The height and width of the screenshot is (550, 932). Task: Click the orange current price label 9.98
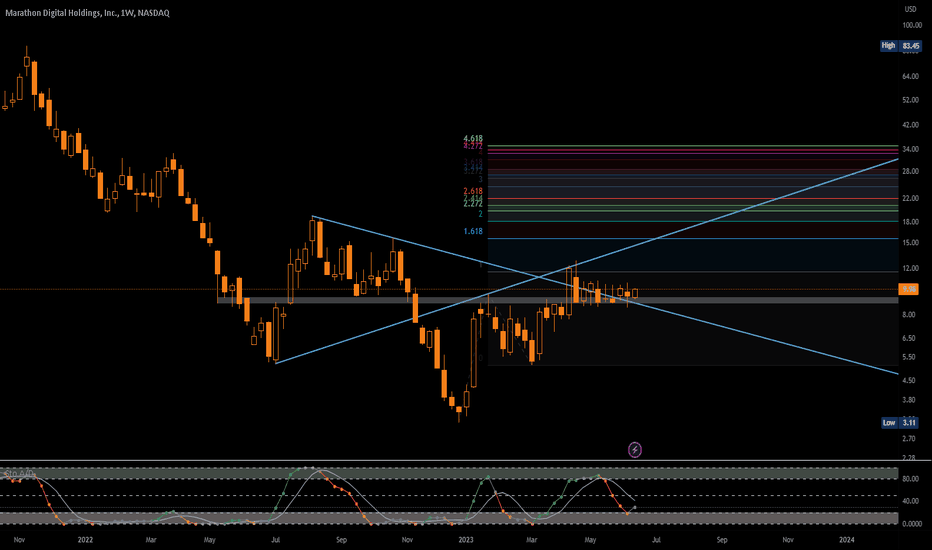click(x=909, y=290)
